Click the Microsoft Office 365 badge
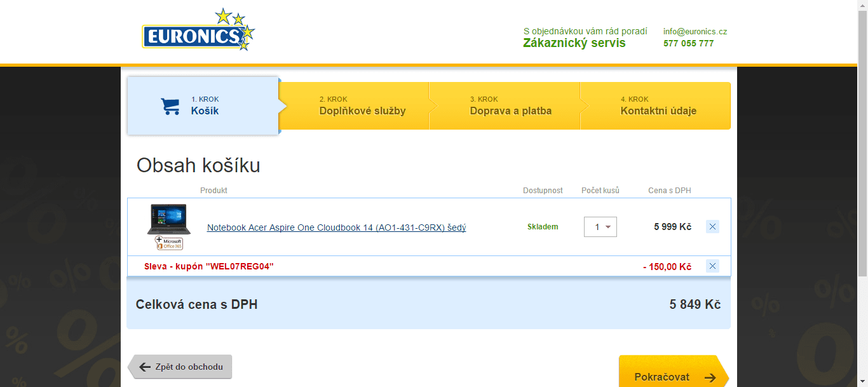868x387 pixels. click(x=169, y=243)
